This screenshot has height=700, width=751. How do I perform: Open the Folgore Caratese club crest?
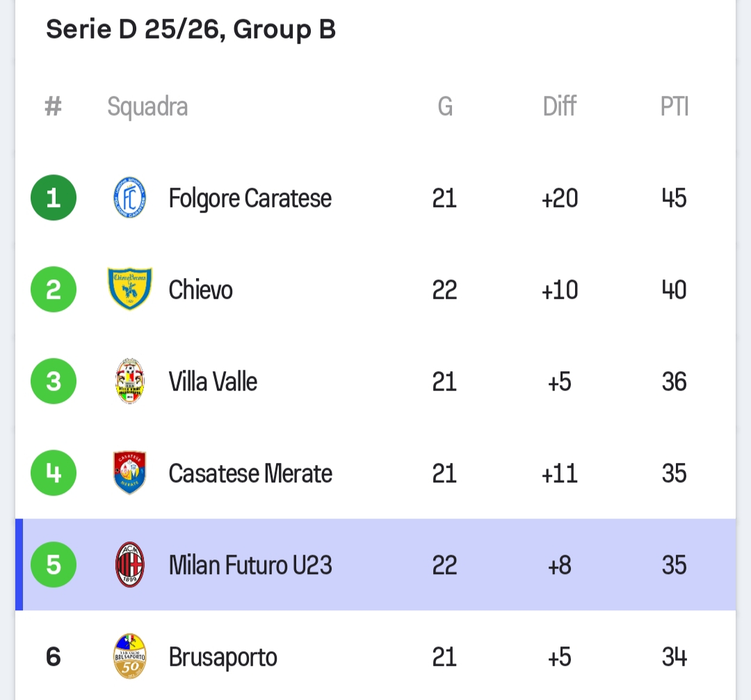point(130,197)
